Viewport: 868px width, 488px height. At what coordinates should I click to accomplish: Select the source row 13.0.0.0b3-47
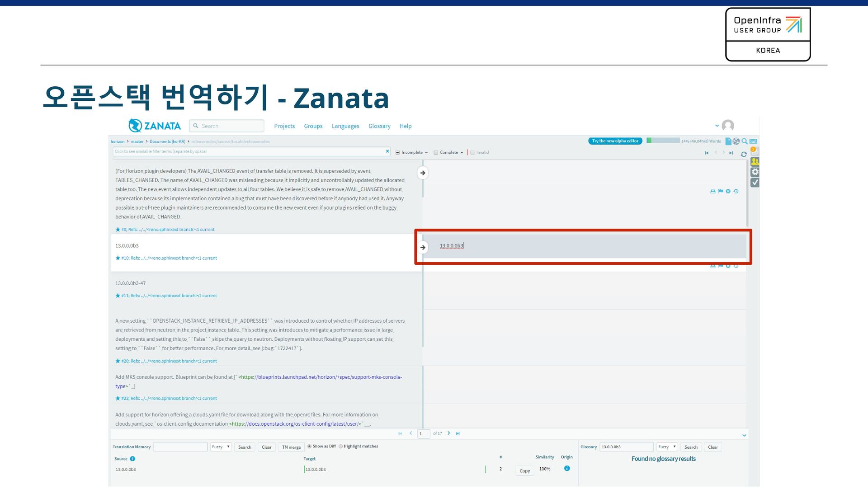click(266, 290)
